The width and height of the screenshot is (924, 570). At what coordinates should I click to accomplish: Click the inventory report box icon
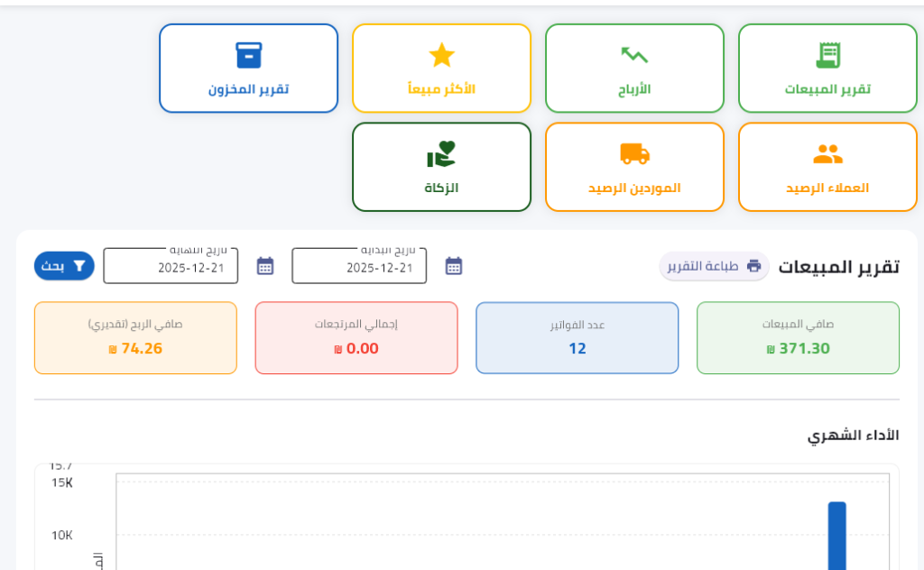click(x=248, y=55)
